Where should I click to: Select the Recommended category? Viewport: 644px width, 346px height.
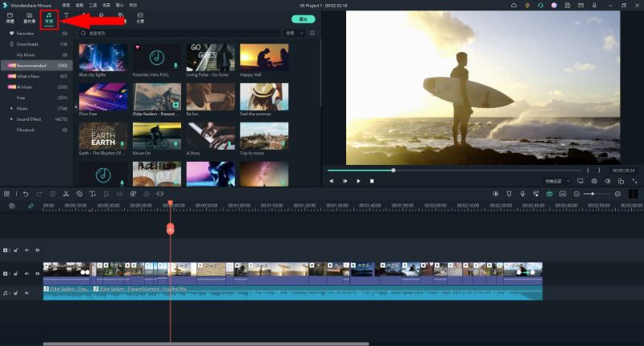tap(37, 65)
